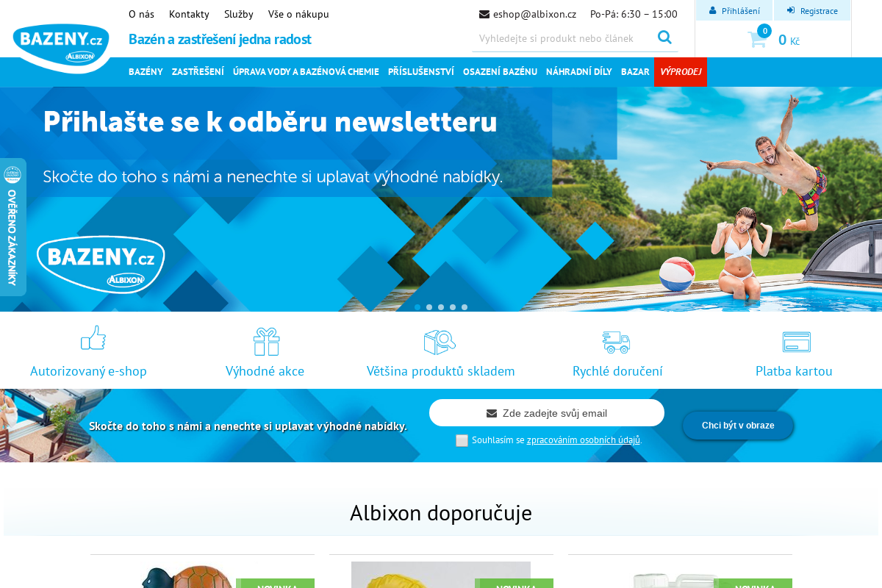The width and height of the screenshot is (882, 588).
Task: Open the ZASTŘEŠENÍ category
Action: [x=198, y=72]
